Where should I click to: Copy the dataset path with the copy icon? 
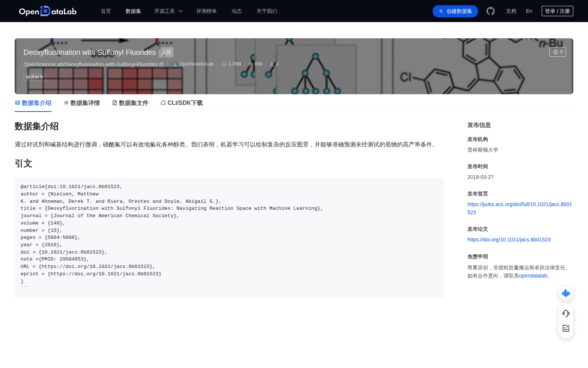(x=161, y=64)
